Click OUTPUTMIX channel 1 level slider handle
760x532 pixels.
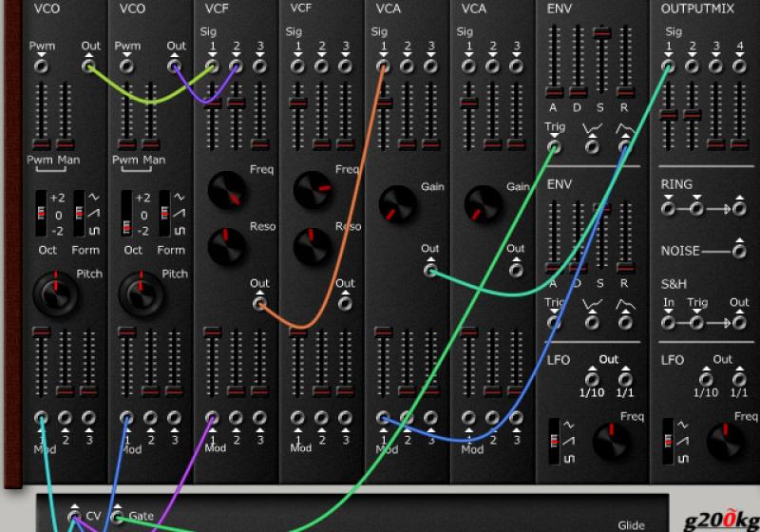coord(669,115)
